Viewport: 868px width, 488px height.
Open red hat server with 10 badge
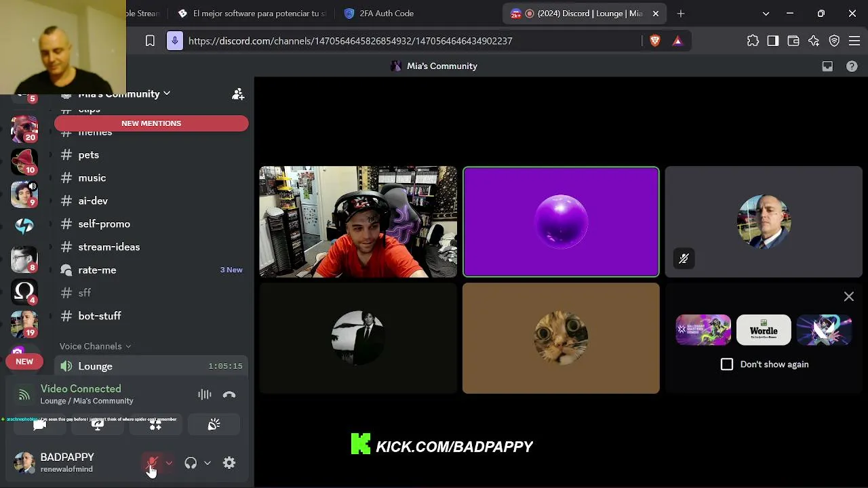coord(24,161)
